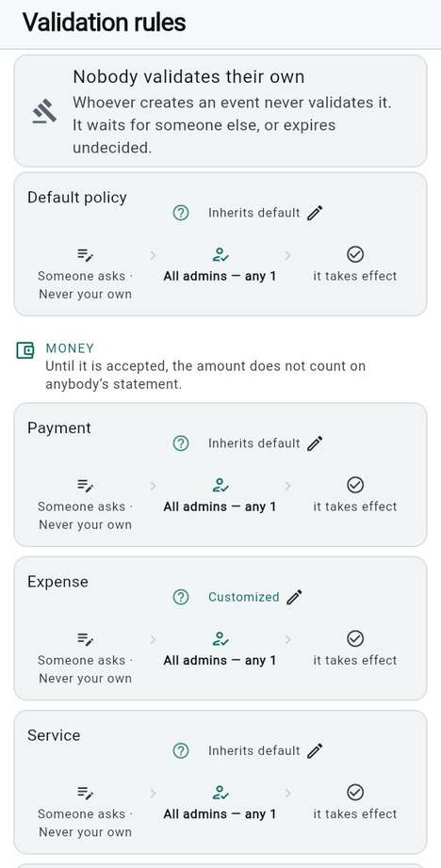Click the approver icon in Expense card
The width and height of the screenshot is (441, 868).
point(220,639)
